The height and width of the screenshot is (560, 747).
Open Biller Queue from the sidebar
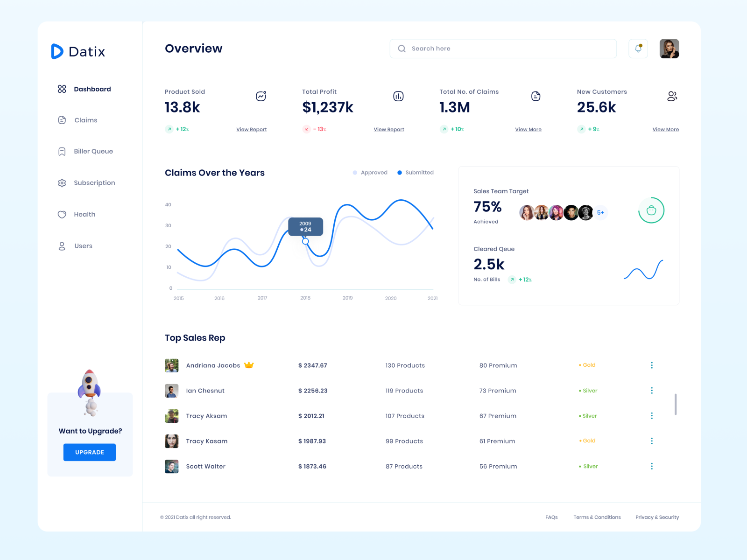coord(62,151)
